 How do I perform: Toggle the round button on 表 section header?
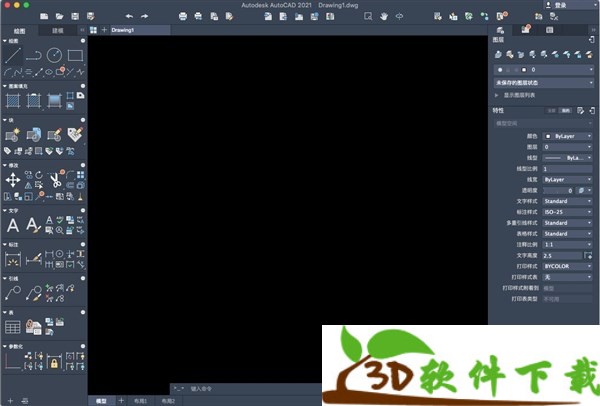tap(83, 312)
